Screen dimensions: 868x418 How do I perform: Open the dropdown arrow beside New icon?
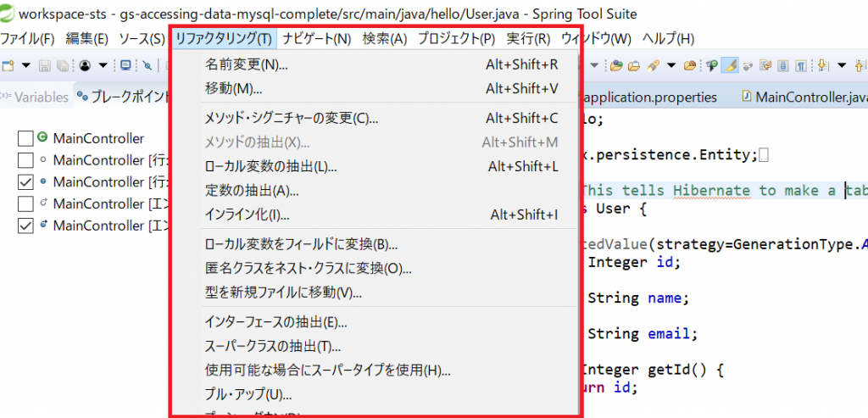coord(25,65)
